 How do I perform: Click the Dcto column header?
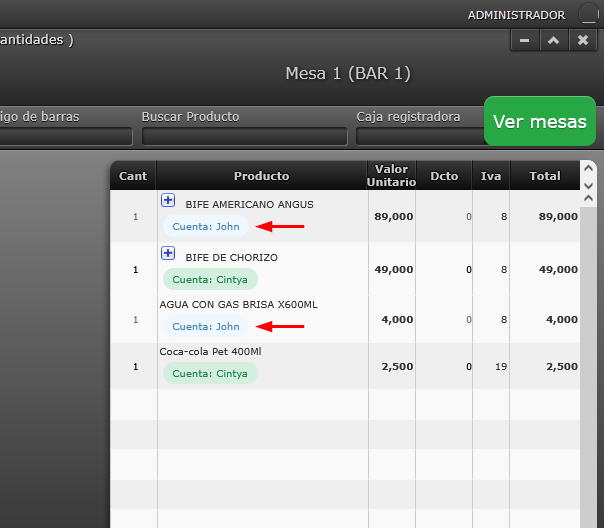click(444, 176)
